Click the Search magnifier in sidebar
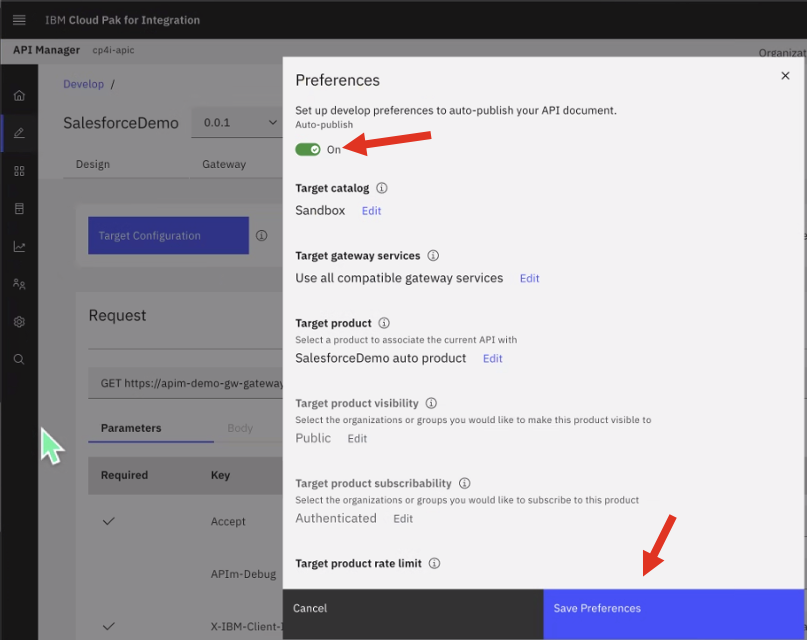This screenshot has width=808, height=643. click(x=19, y=359)
